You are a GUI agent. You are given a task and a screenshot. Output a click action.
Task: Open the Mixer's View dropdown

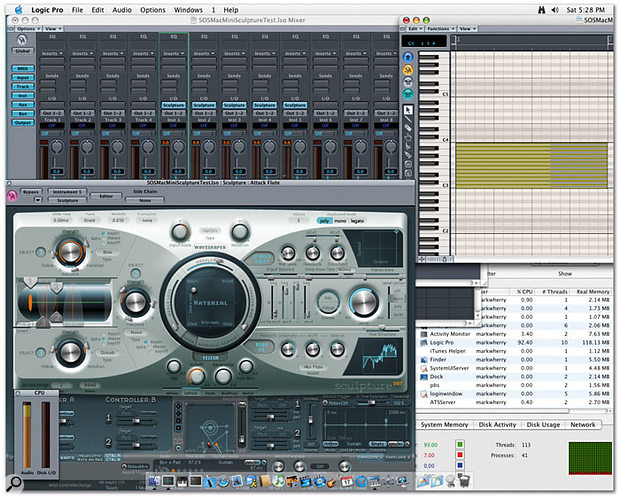point(53,29)
